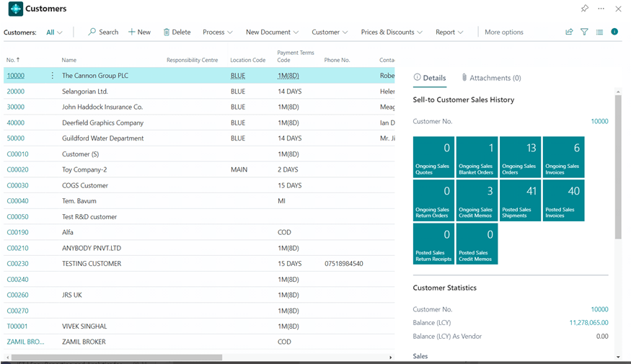This screenshot has height=364, width=631.
Task: Open Ongoing Sales Invoices tile showing 6
Action: coord(563,157)
